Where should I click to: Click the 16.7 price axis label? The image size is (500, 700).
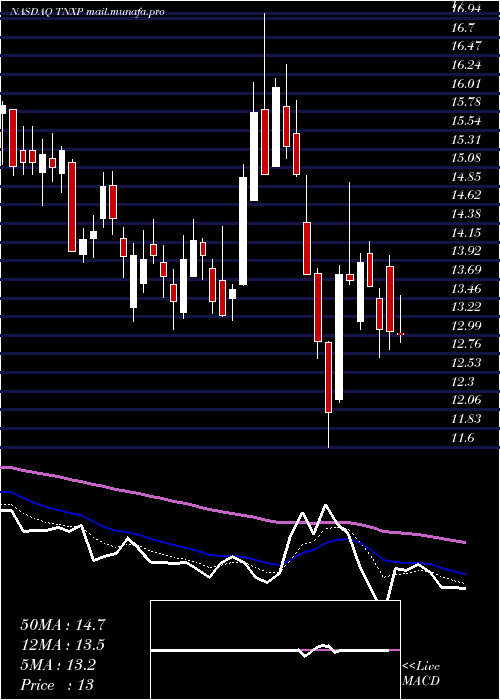tap(463, 28)
